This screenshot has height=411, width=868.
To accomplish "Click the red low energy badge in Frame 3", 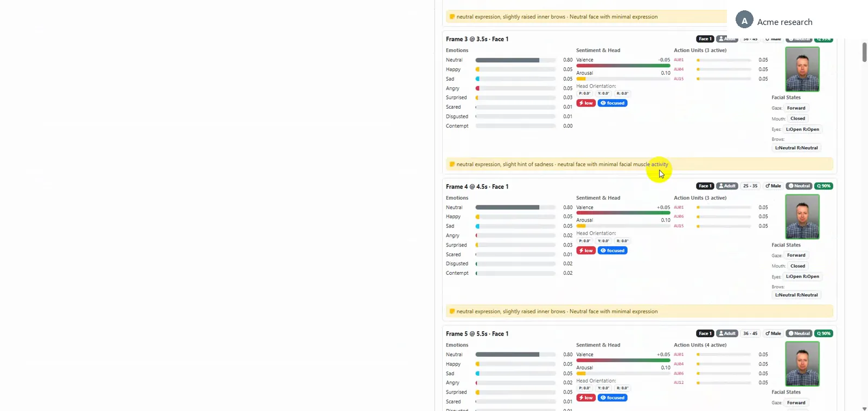I will click(586, 103).
